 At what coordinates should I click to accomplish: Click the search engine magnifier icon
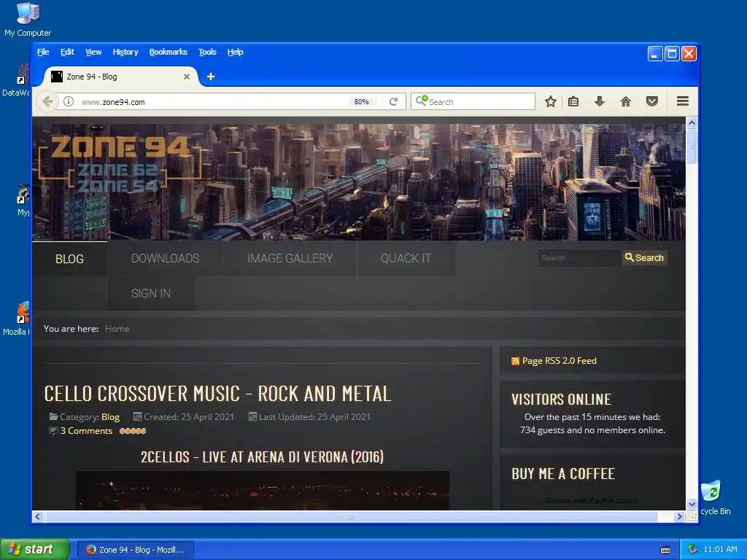(x=421, y=101)
